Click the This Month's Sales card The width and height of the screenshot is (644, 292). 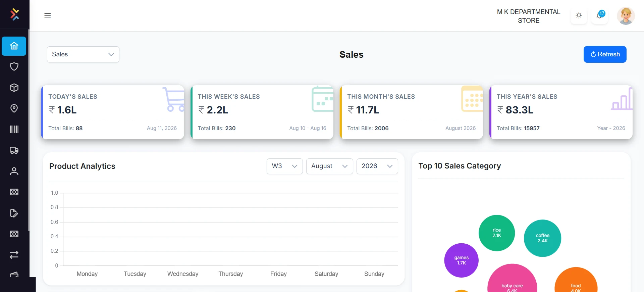coord(412,112)
